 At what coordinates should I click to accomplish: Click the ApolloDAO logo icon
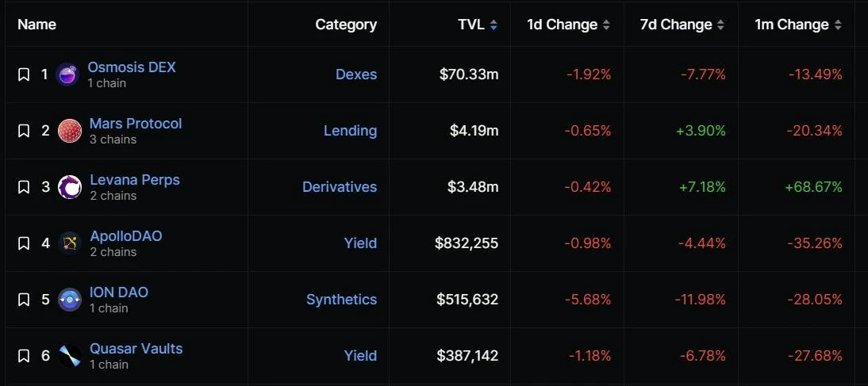click(70, 243)
